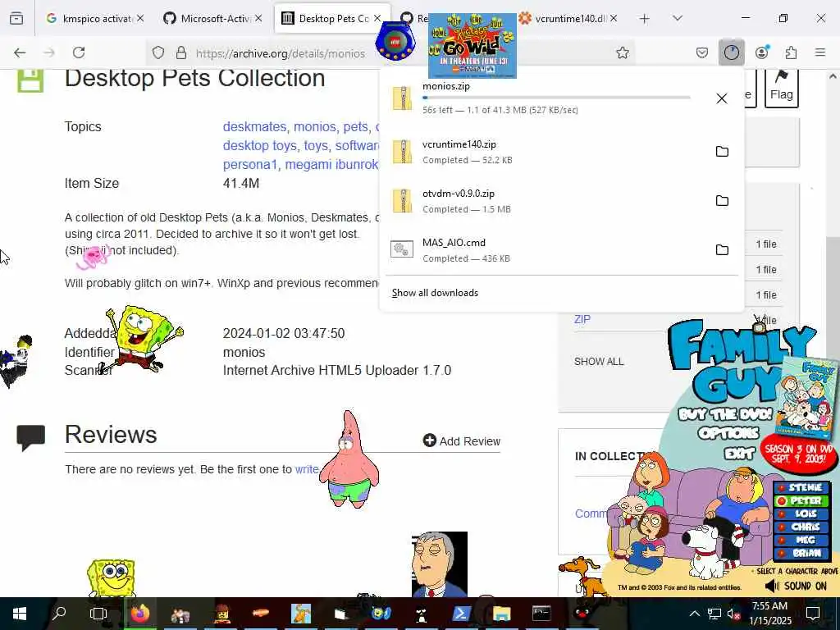
Task: Click the Family Guy DVD cover image
Action: 808,398
